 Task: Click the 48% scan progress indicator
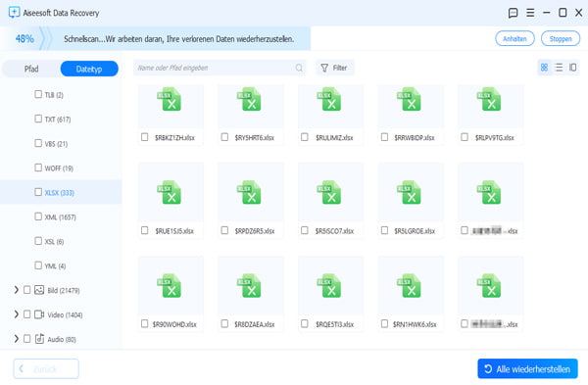click(24, 38)
